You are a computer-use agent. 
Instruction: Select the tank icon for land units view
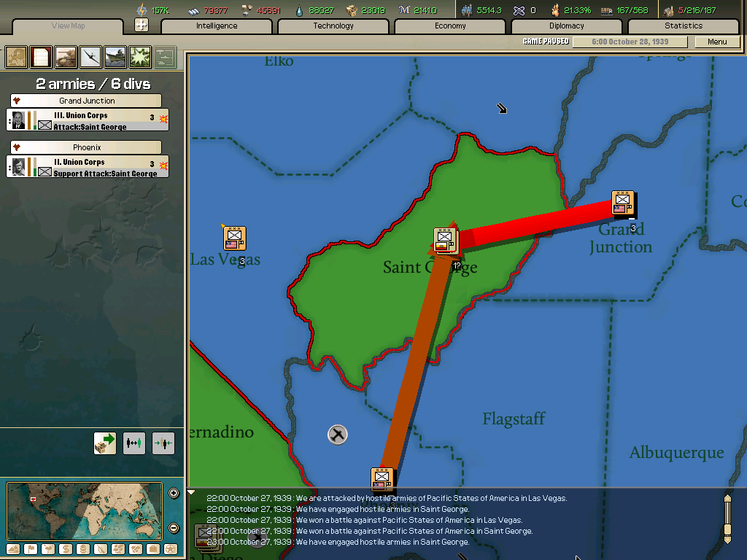(x=65, y=57)
